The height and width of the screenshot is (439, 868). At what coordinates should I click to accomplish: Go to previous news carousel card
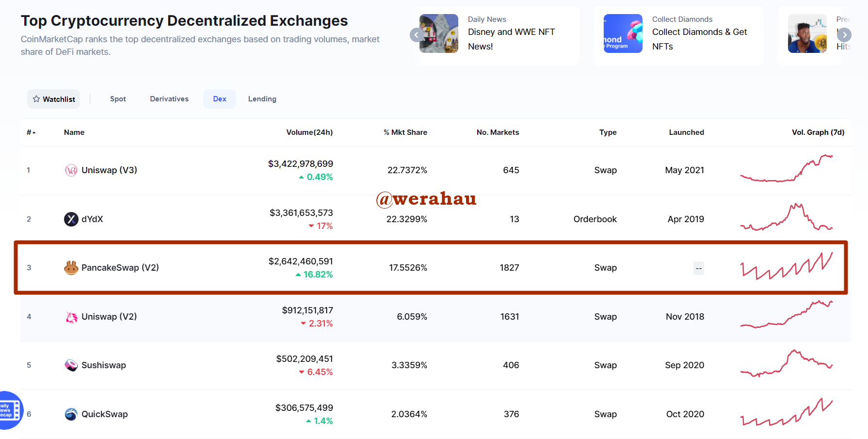(x=417, y=35)
